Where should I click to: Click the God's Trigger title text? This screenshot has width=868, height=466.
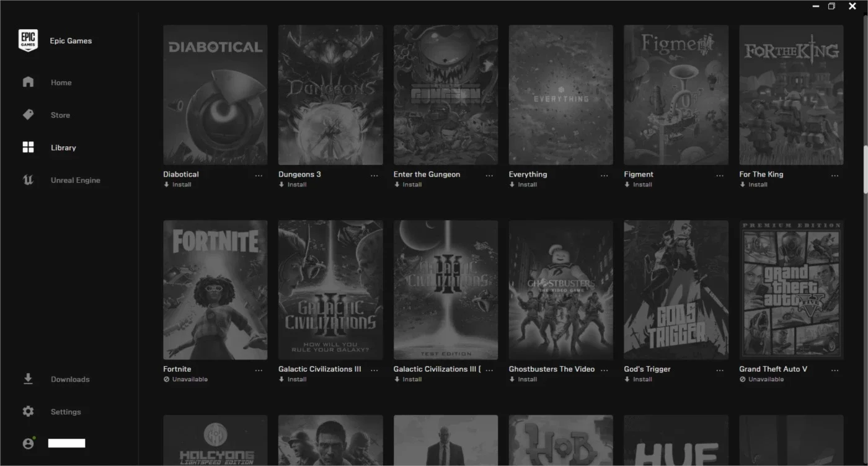tap(647, 369)
